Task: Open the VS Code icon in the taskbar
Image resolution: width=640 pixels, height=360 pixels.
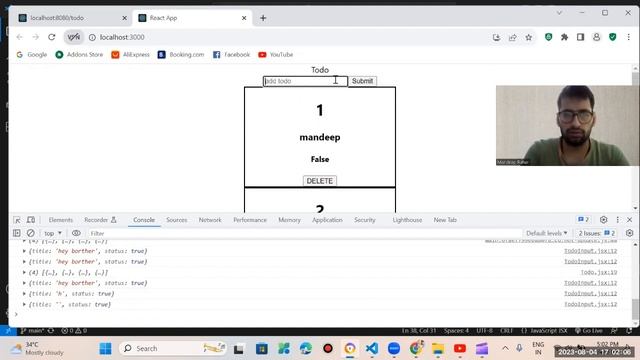Action: point(372,349)
